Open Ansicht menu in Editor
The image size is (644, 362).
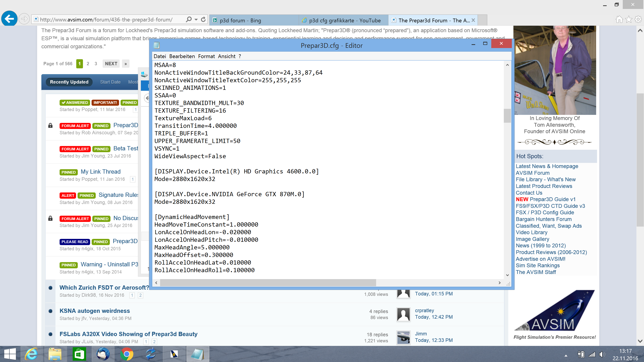(227, 56)
